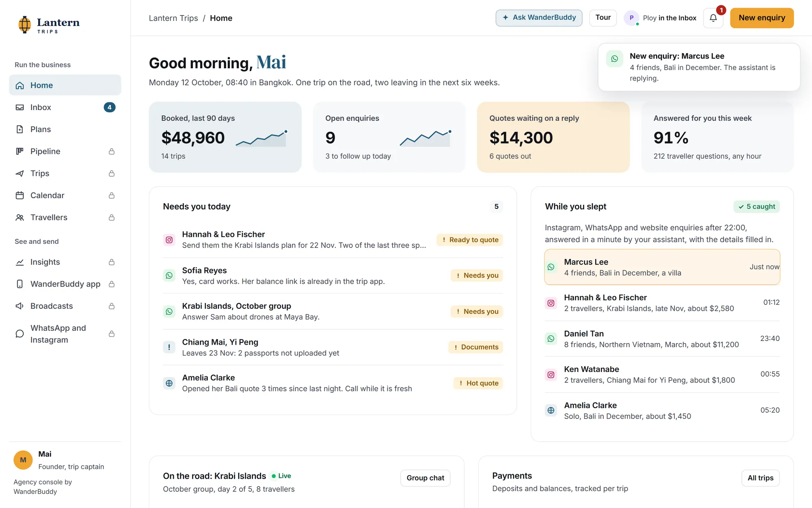812x508 pixels.
Task: Click WhatsApp icon beside Krabi Islands, October group
Action: (169, 312)
